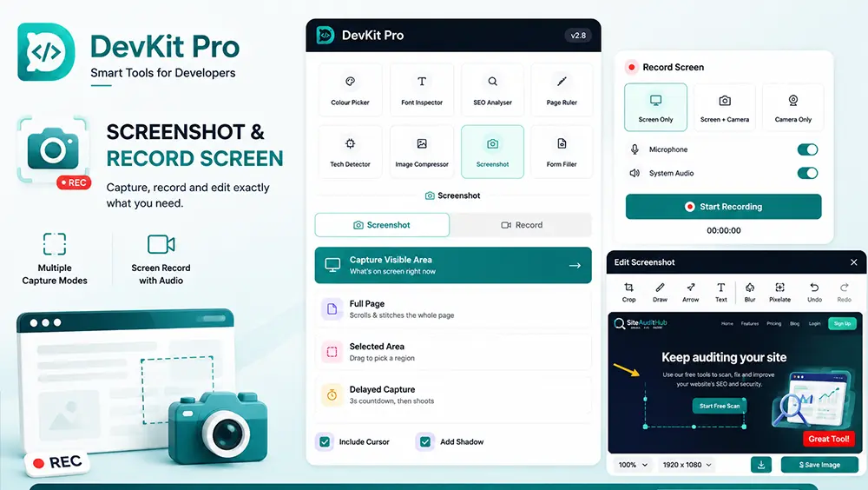Toggle the Microphone switch
The image size is (868, 490).
807,149
